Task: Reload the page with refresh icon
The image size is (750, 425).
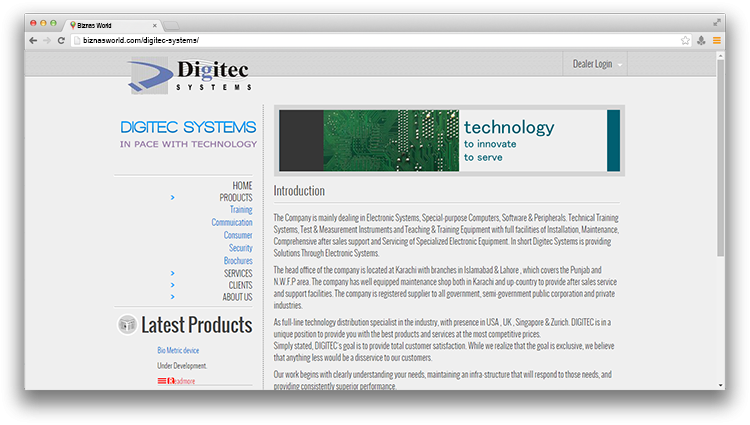Action: (62, 40)
